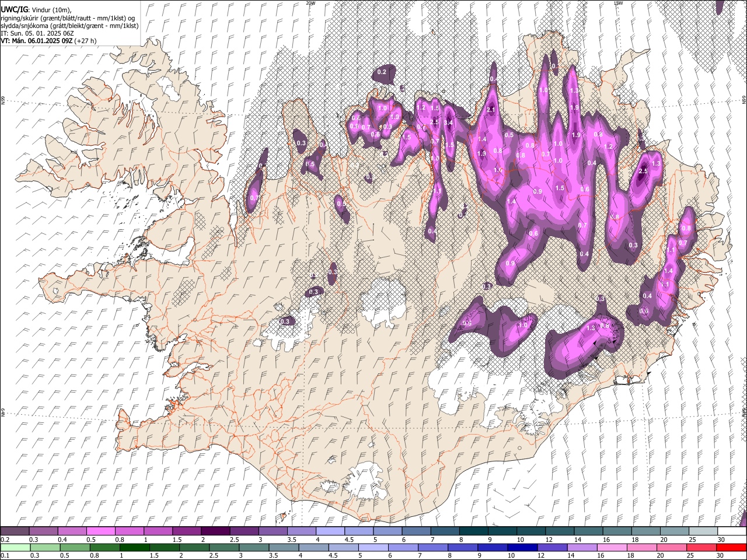Screen dimensions: 747x560
Task: Click the "IT: Sun. 05. 01. 2025 06Z" line
Action: click(x=37, y=33)
